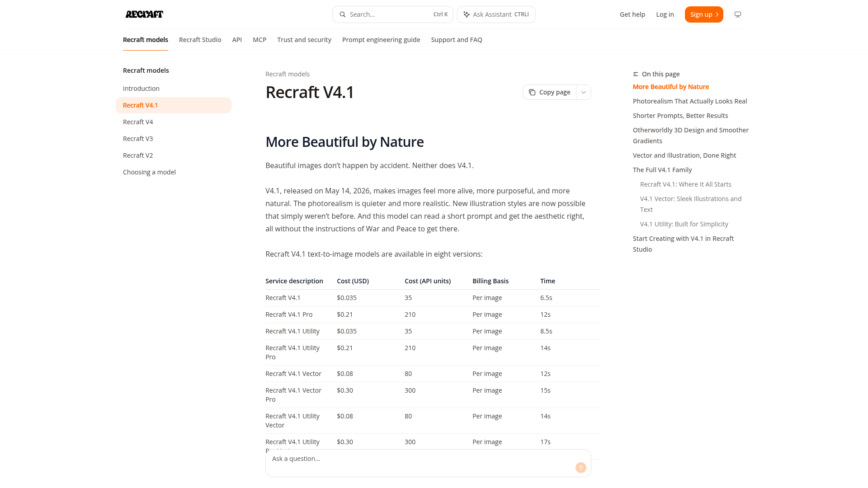This screenshot has width=868, height=488.
Task: Expand the Copy page dropdown arrow
Action: (x=584, y=92)
